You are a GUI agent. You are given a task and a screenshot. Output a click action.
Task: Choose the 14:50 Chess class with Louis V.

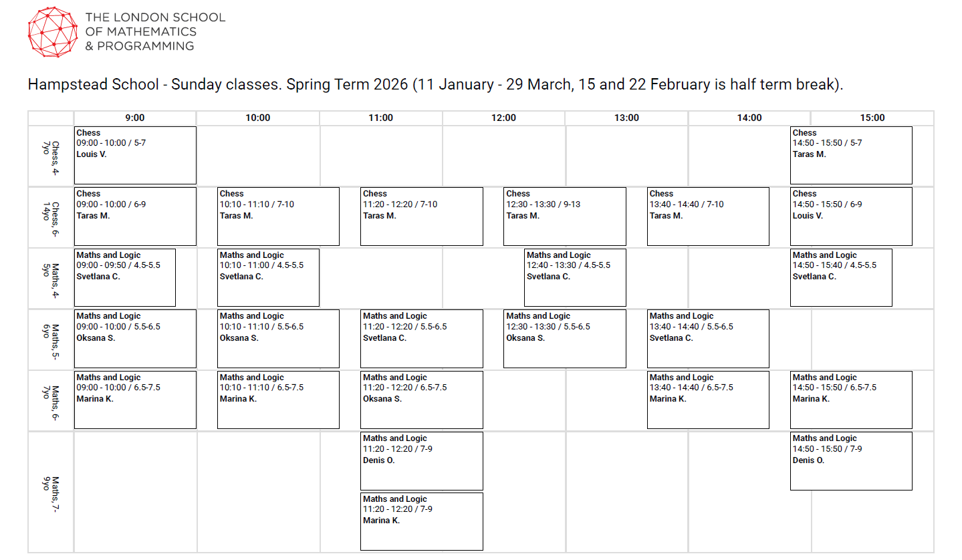(x=850, y=216)
